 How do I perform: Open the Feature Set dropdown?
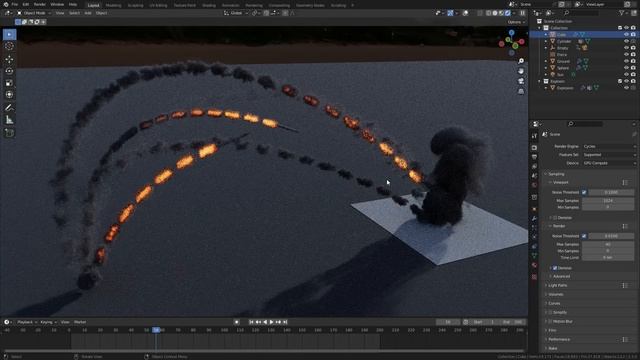coord(609,155)
